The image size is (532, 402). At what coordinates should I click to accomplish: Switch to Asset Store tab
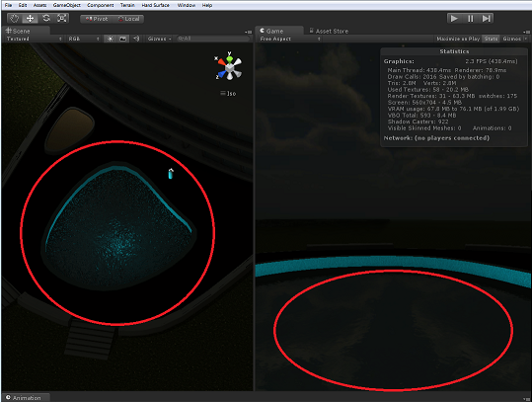tap(329, 31)
